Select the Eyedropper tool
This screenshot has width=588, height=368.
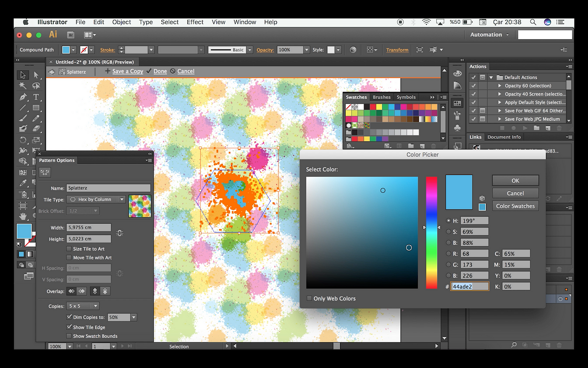(23, 183)
